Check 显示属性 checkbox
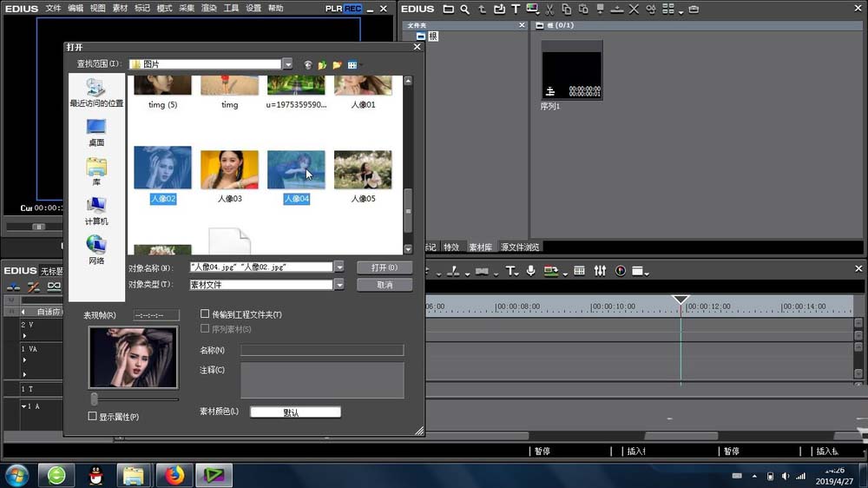The width and height of the screenshot is (868, 488). tap(93, 416)
